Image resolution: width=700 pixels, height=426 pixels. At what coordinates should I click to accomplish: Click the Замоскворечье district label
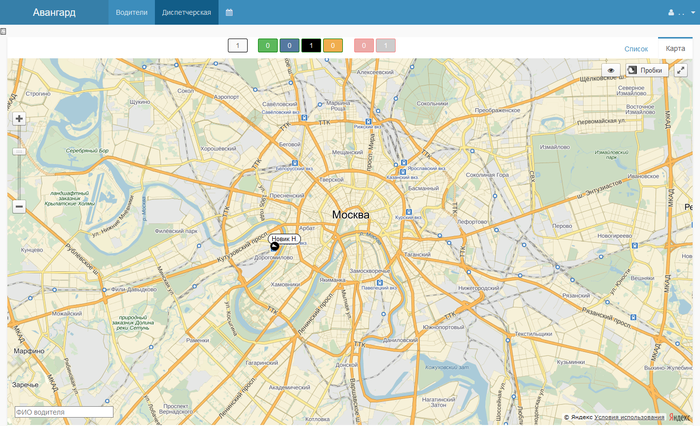click(370, 271)
